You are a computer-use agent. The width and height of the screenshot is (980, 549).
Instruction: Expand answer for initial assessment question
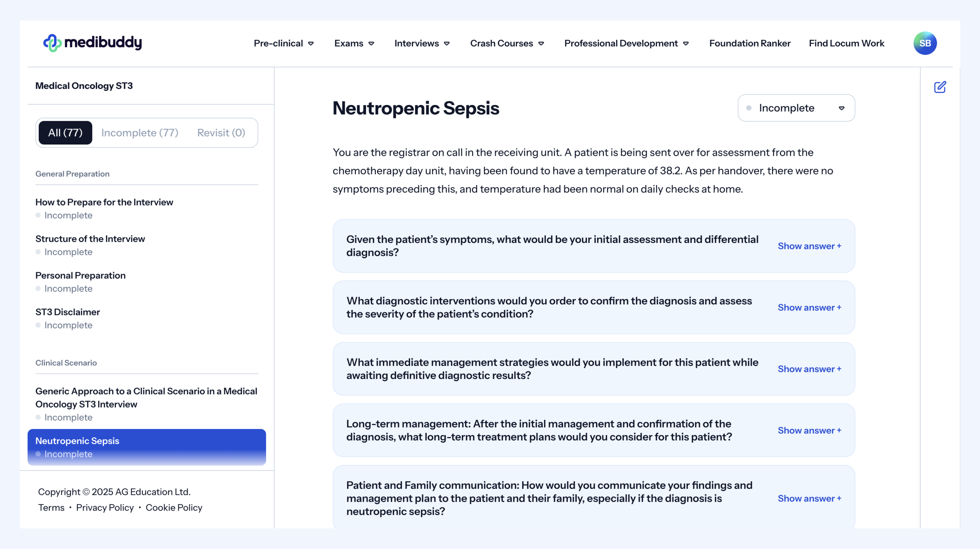point(809,246)
